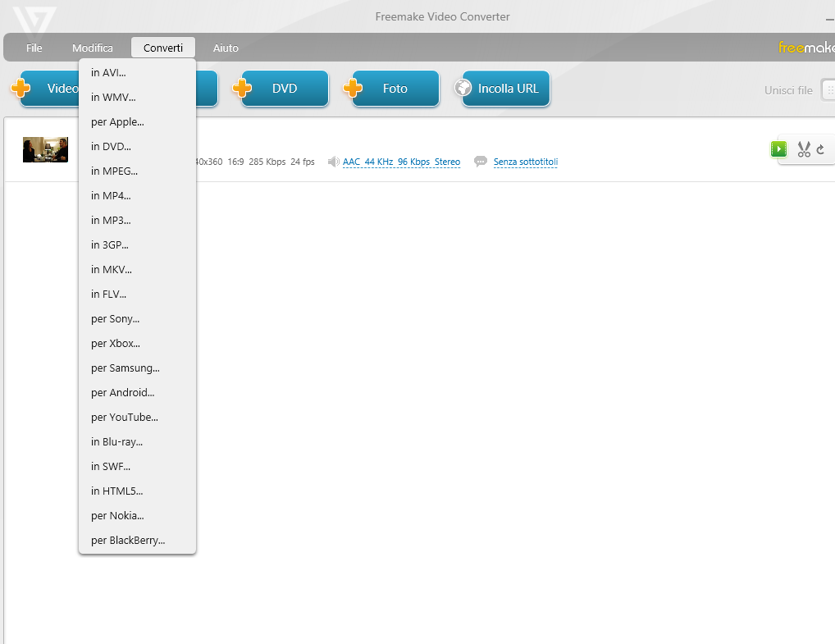The width and height of the screenshot is (835, 644).
Task: Select 'per Nokia...' menu entry
Action: click(x=138, y=515)
